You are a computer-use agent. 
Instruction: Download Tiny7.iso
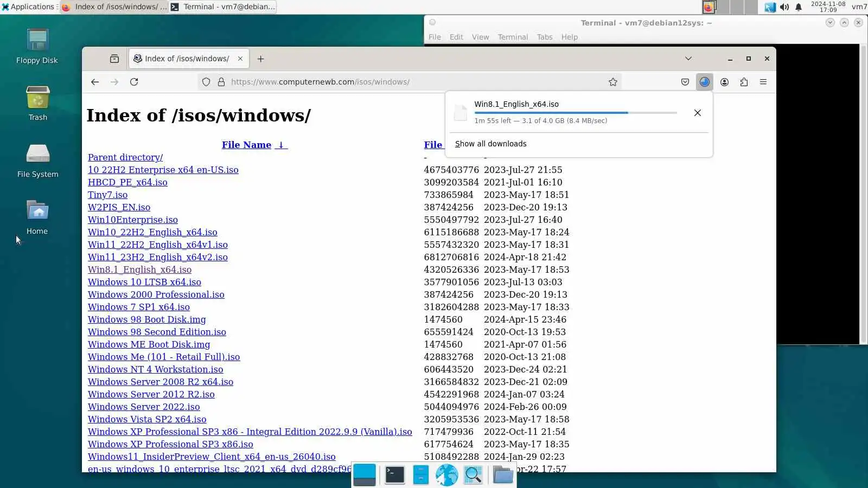(x=108, y=195)
